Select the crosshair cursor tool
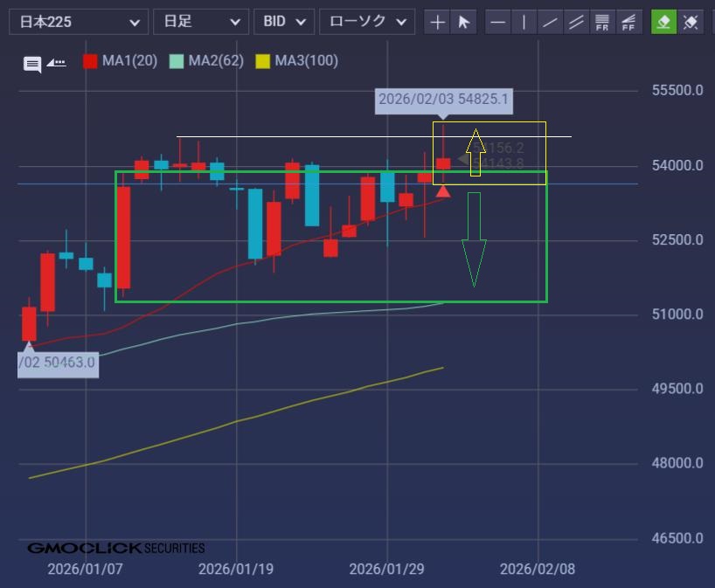715x588 pixels. click(438, 22)
